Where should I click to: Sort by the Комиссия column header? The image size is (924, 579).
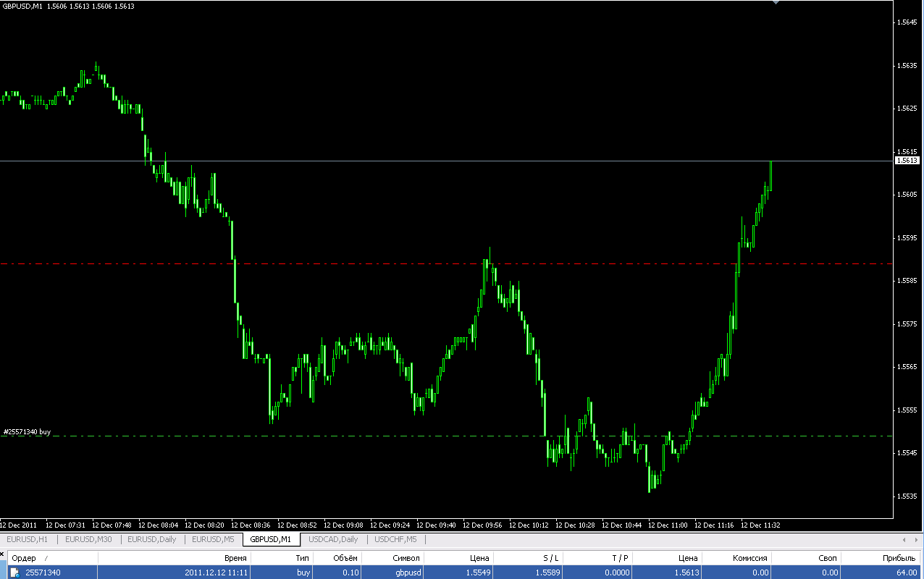tap(736, 558)
